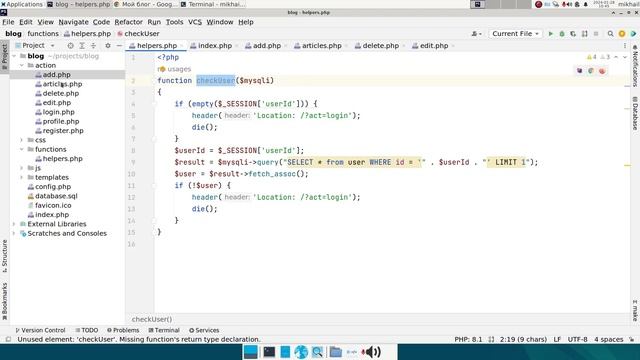Change UTF-8 file encoding in status bar
This screenshot has width=640, height=360.
point(577,340)
